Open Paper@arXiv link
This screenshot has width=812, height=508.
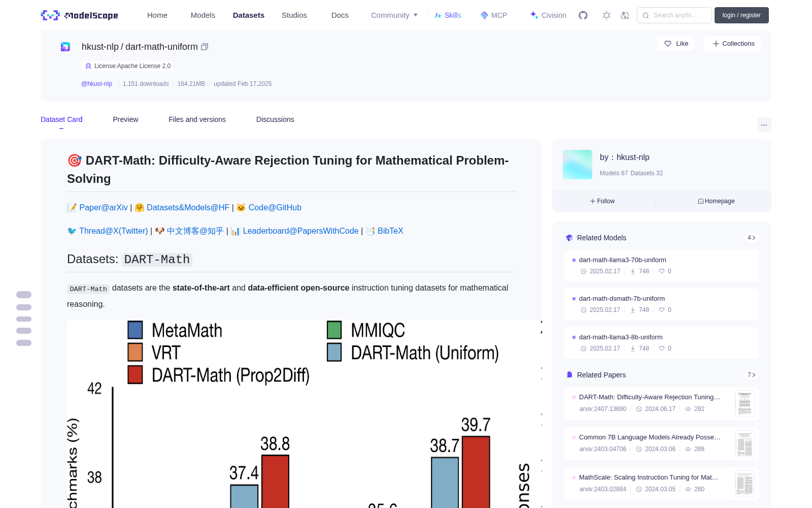(104, 207)
